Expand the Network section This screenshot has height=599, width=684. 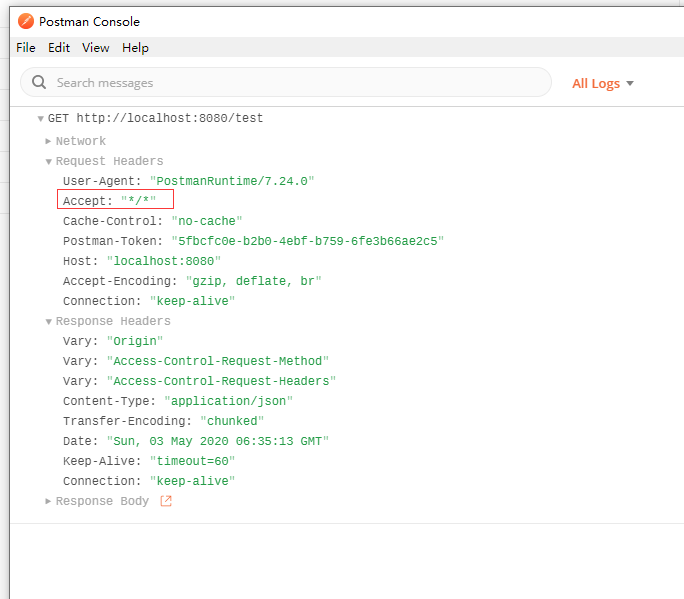(x=48, y=141)
